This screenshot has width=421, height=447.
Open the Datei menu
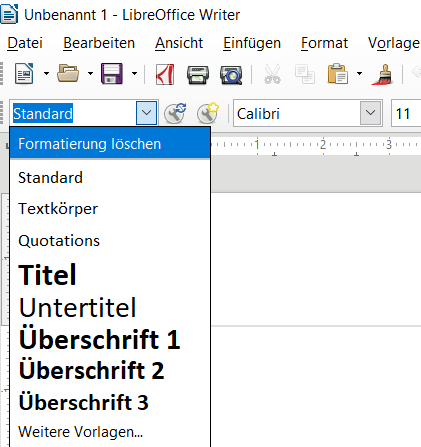click(25, 43)
